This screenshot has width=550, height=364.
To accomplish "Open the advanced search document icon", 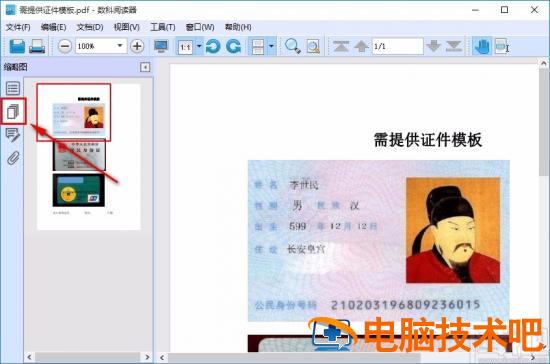I will [x=313, y=46].
